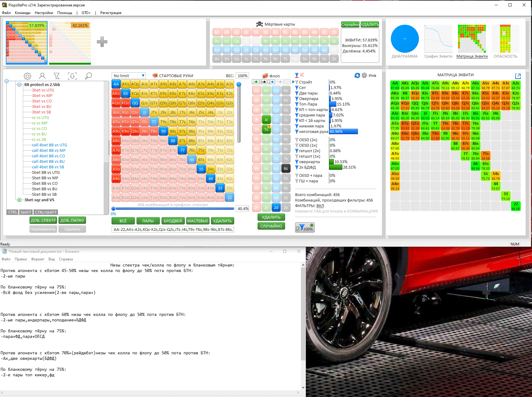The width and height of the screenshot is (532, 397).
Task: Open FlopZilla Файл menu
Action: coord(6,13)
